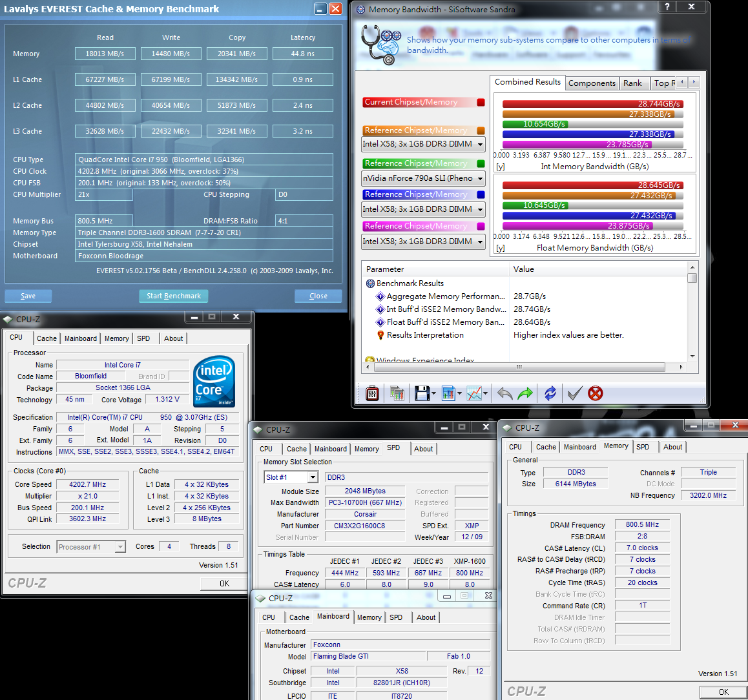This screenshot has height=700, width=748.
Task: Toggle the blue Reference Chipset/Memory indicator
Action: tap(481, 194)
